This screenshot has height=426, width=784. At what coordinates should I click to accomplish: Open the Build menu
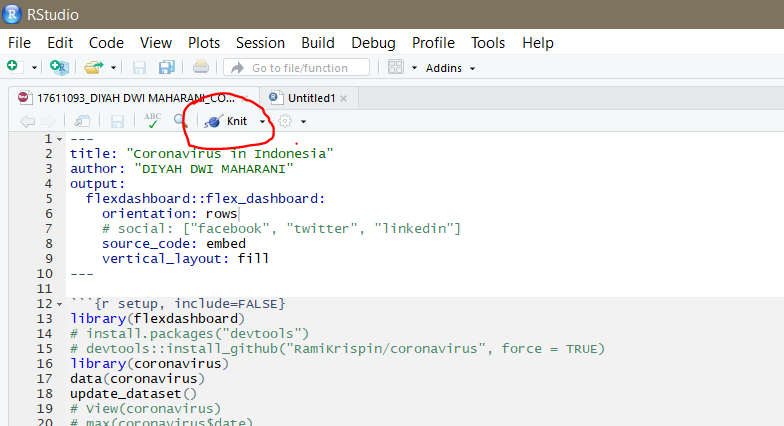pos(318,43)
